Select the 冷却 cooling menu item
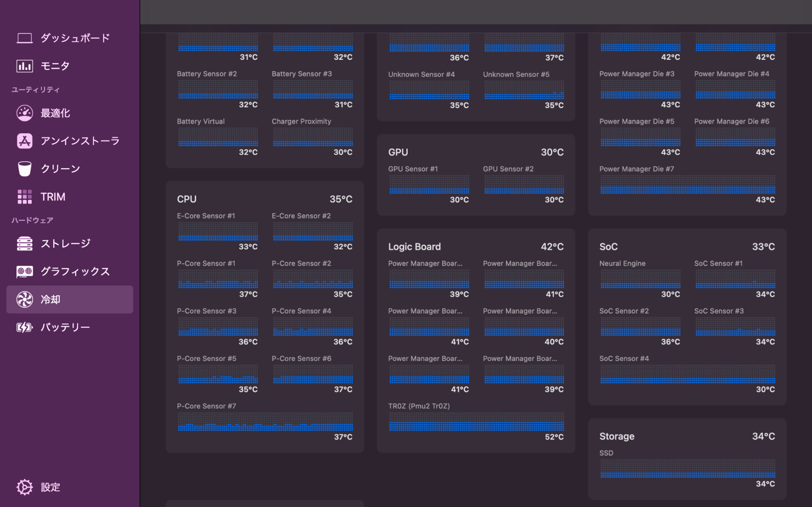The image size is (812, 507). pyautogui.click(x=70, y=300)
